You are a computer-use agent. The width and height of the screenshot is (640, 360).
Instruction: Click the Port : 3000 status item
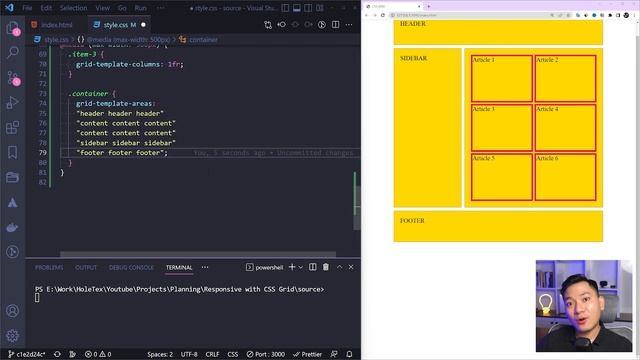click(266, 354)
